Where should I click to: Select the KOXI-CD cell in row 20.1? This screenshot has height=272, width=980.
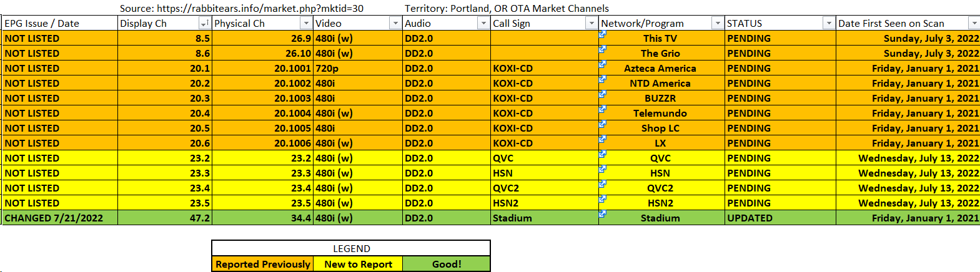pyautogui.click(x=545, y=68)
